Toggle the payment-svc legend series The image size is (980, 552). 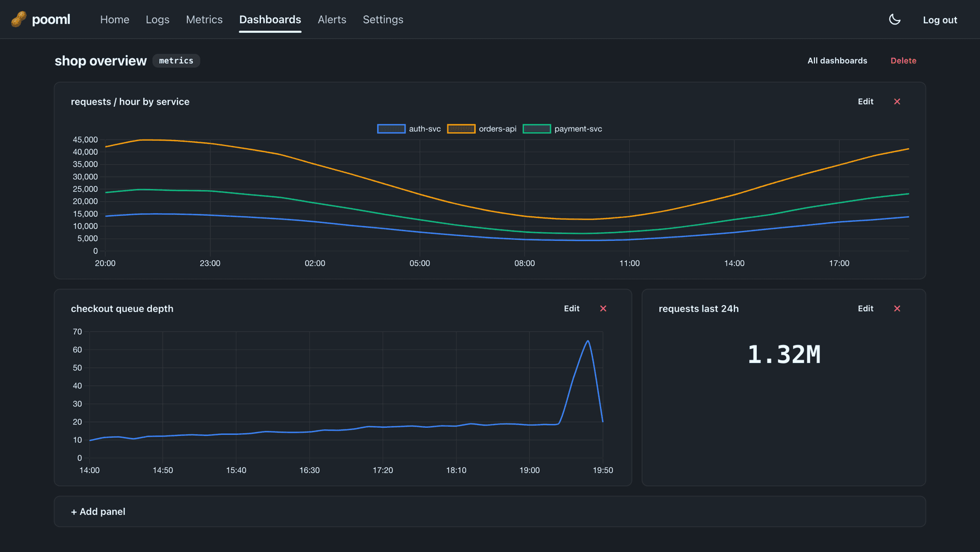click(562, 129)
